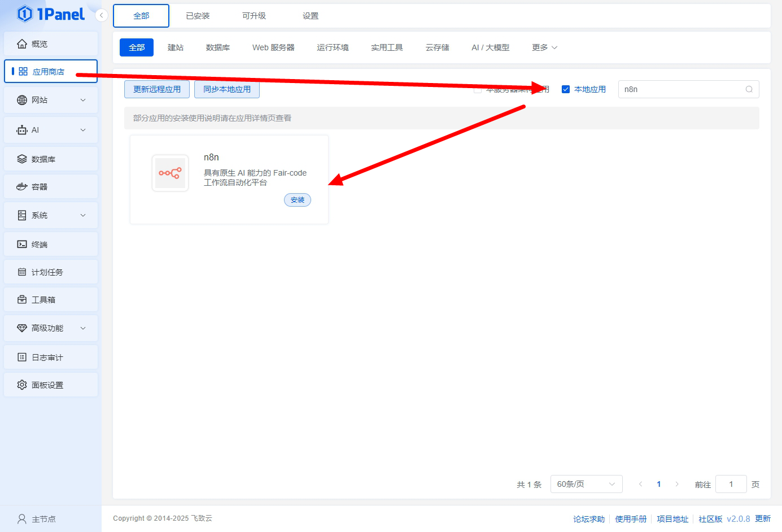The image size is (782, 532).
Task: Filter by 云存储 category
Action: click(x=438, y=47)
